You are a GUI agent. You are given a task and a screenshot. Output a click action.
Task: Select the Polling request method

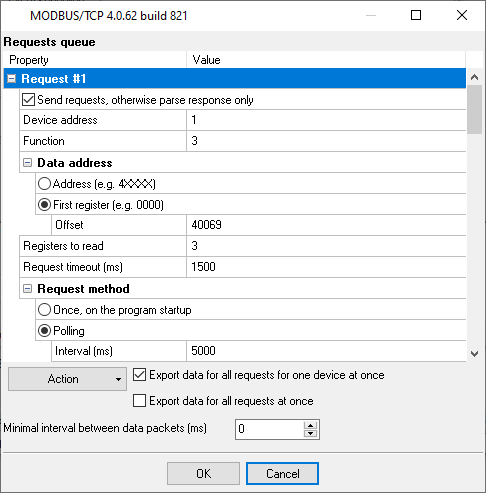click(x=44, y=331)
